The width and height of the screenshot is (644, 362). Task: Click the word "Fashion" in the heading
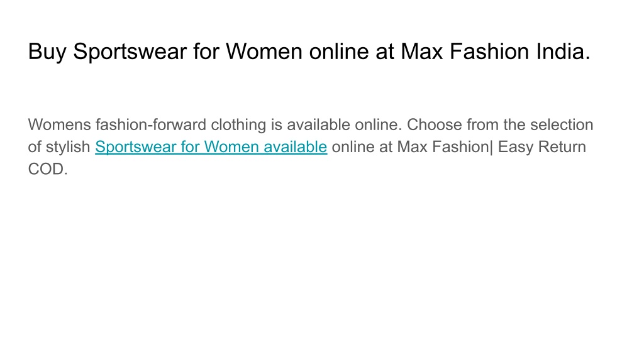pos(489,52)
